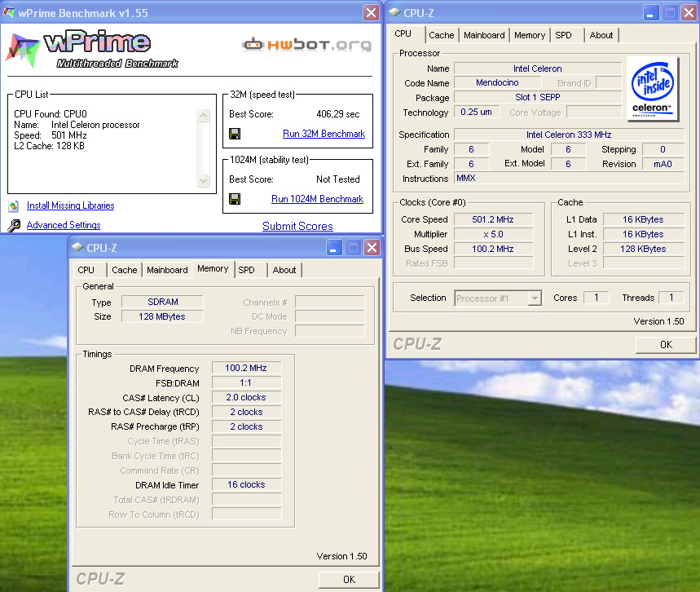Image resolution: width=700 pixels, height=592 pixels.
Task: Switch to About tab in processor window
Action: point(601,35)
